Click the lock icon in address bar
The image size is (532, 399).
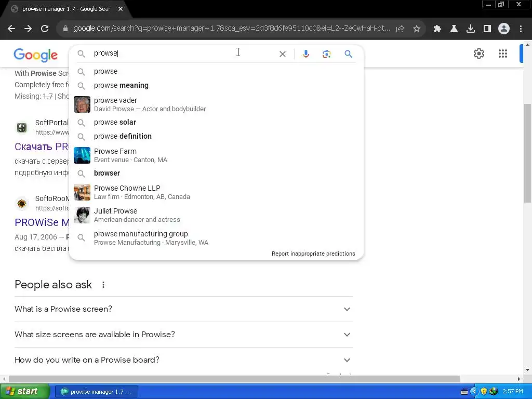(x=65, y=29)
